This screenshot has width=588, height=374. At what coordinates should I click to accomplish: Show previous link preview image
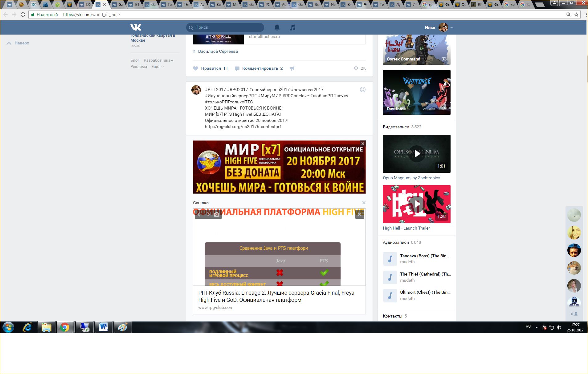199,214
